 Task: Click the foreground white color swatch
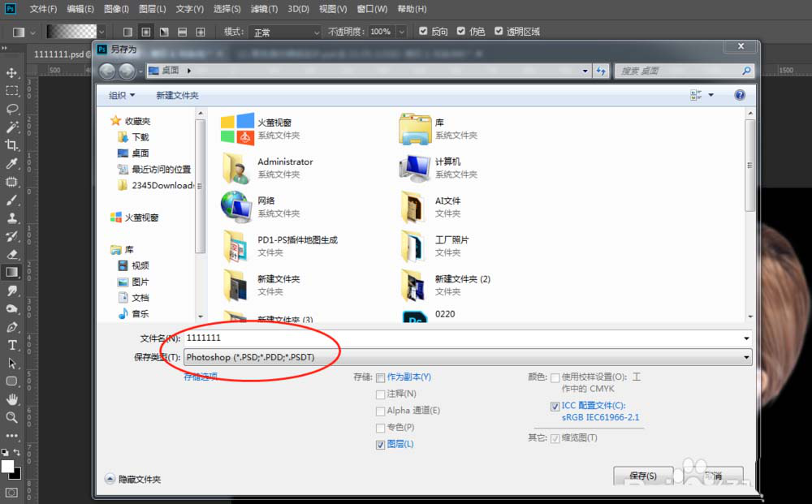point(7,466)
